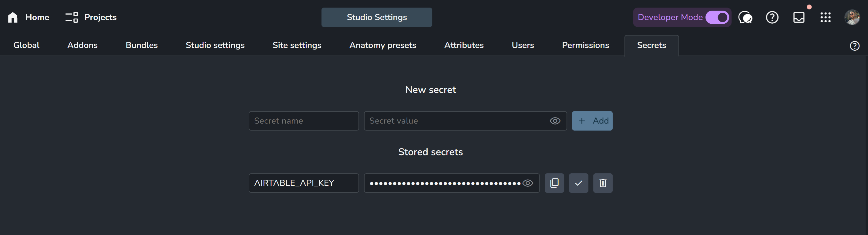This screenshot has height=235, width=868.
Task: Reveal the new secret value
Action: [x=555, y=121]
